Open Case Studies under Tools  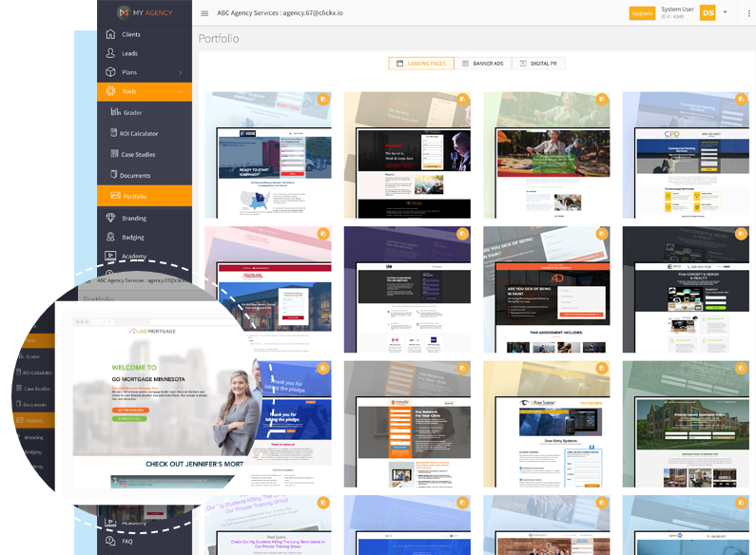click(145, 154)
